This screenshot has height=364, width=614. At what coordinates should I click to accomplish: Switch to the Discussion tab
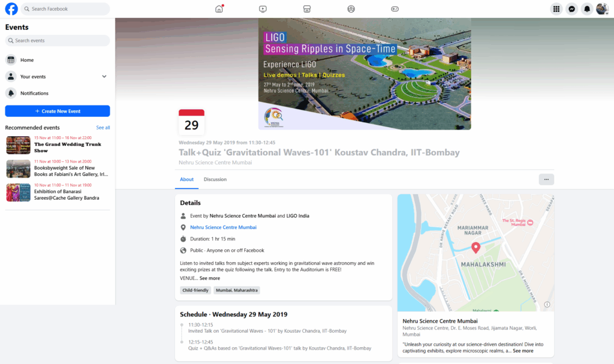[215, 179]
